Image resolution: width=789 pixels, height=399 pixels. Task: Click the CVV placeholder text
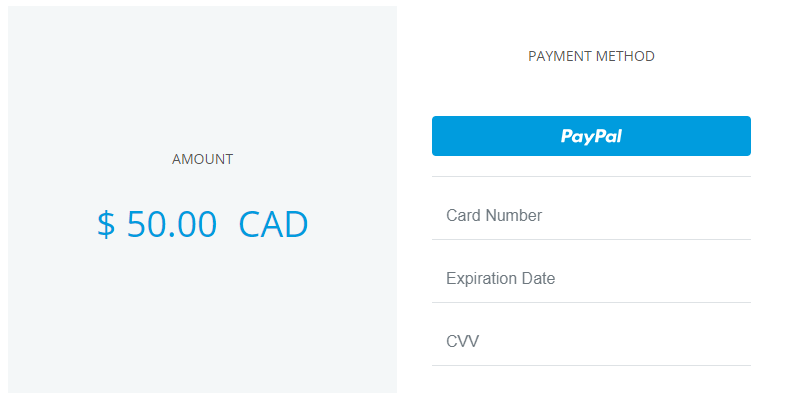pyautogui.click(x=462, y=341)
